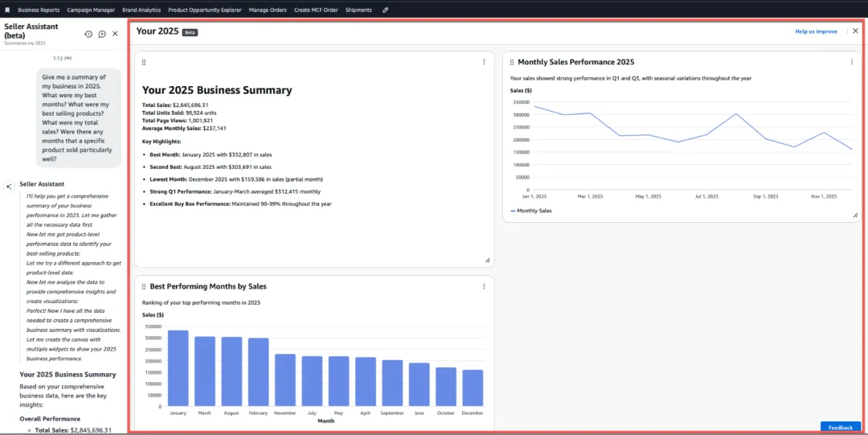
Task: Click the pencil edit icon after Shipments
Action: (x=386, y=10)
